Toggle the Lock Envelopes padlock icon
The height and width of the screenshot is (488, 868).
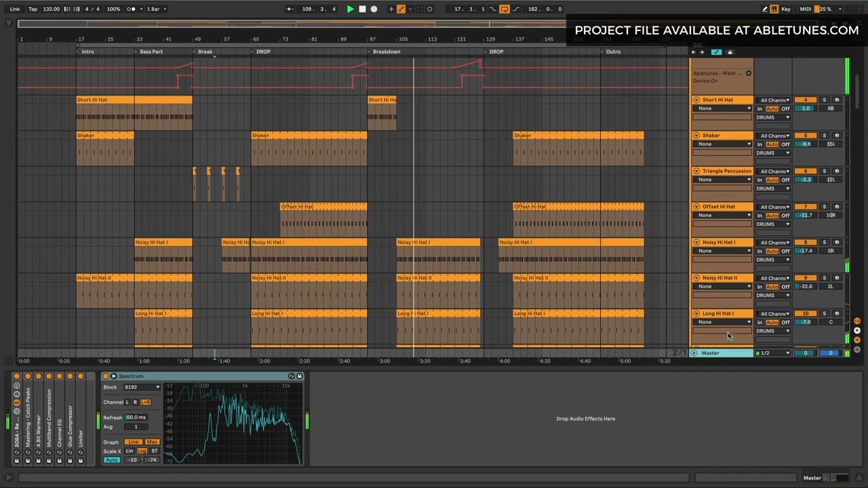point(730,52)
